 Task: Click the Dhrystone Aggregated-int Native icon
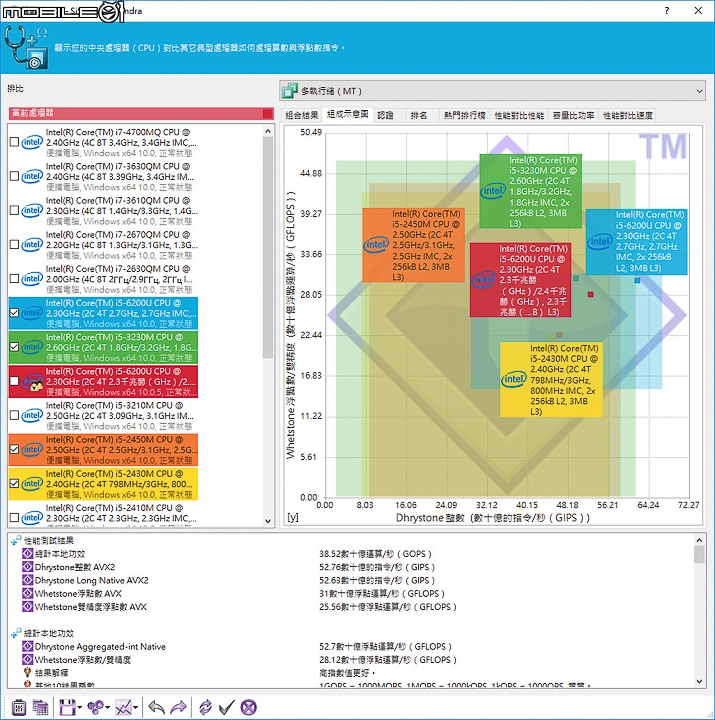[x=28, y=647]
